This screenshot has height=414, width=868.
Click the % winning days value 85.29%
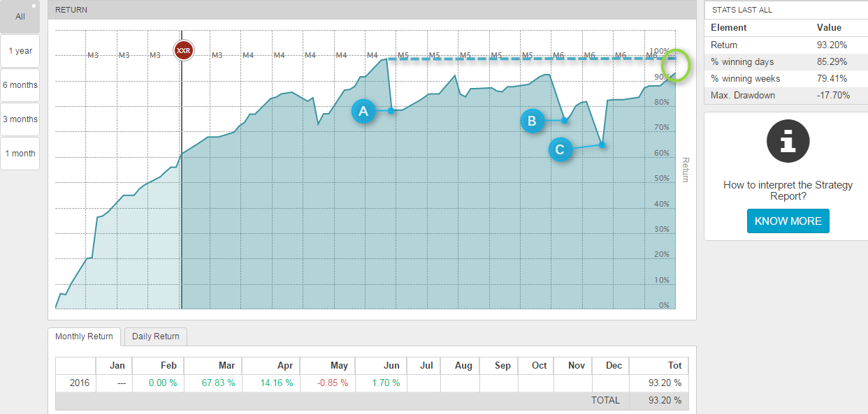coord(832,61)
